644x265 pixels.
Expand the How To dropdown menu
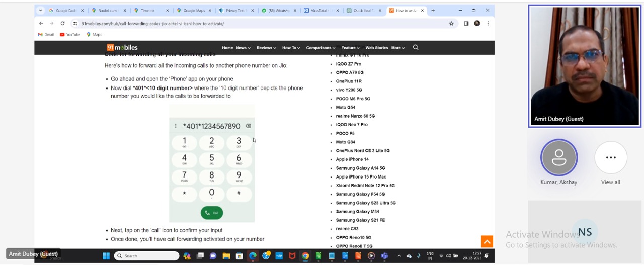[291, 48]
